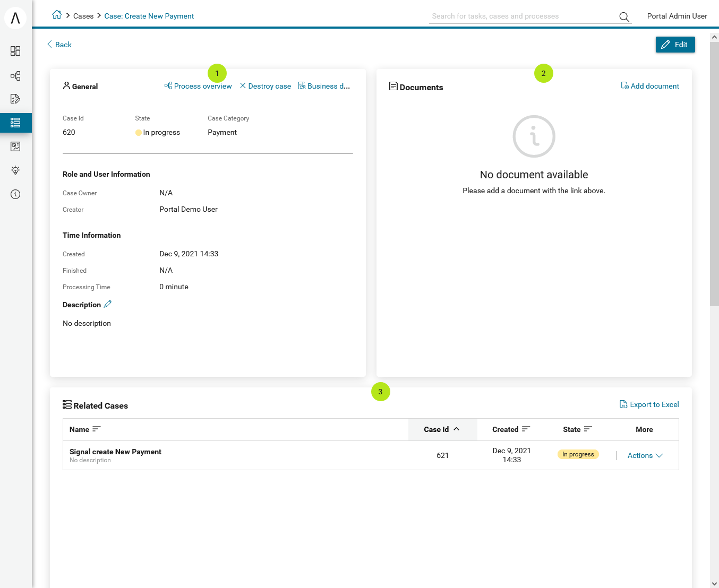The height and width of the screenshot is (588, 719).
Task: Sort related cases by Name column
Action: click(x=85, y=429)
